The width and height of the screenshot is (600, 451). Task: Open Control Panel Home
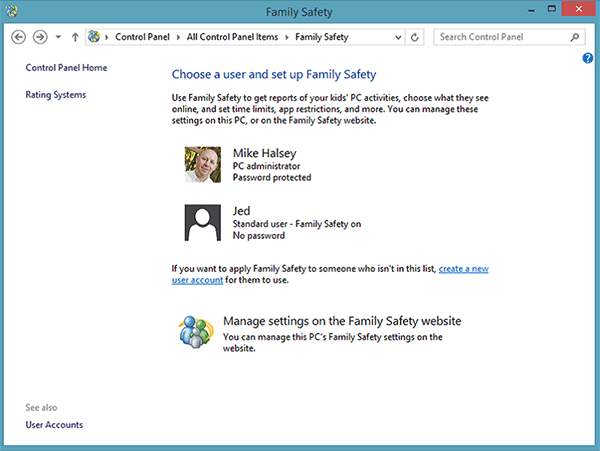click(x=66, y=68)
